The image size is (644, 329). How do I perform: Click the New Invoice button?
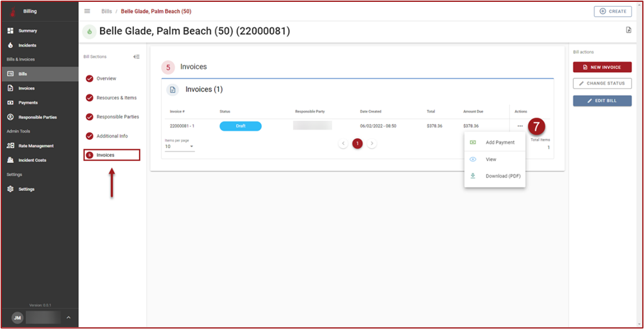[602, 67]
